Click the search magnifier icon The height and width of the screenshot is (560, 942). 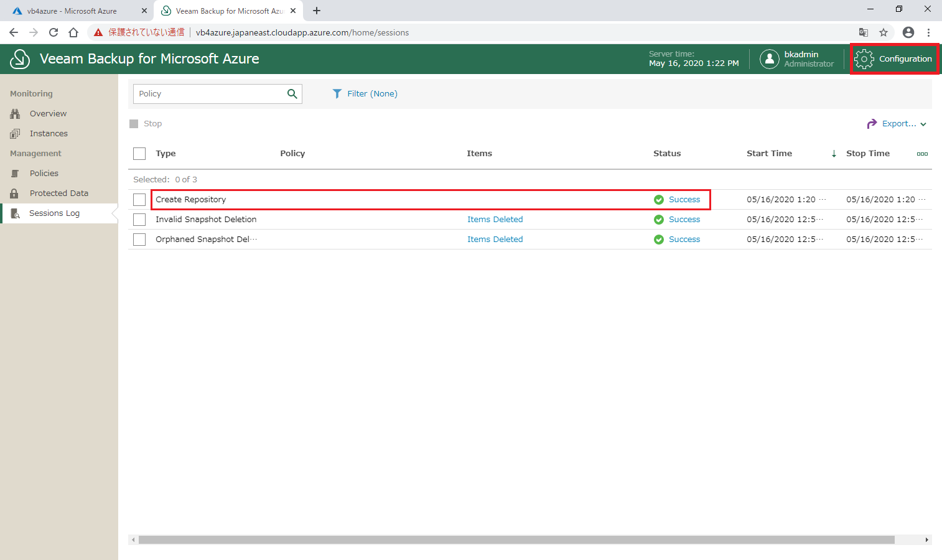coord(292,94)
